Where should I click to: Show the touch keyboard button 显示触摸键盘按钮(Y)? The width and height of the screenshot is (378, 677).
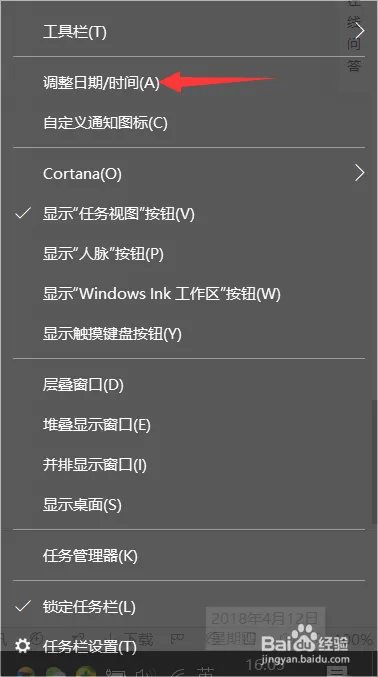[x=112, y=334]
